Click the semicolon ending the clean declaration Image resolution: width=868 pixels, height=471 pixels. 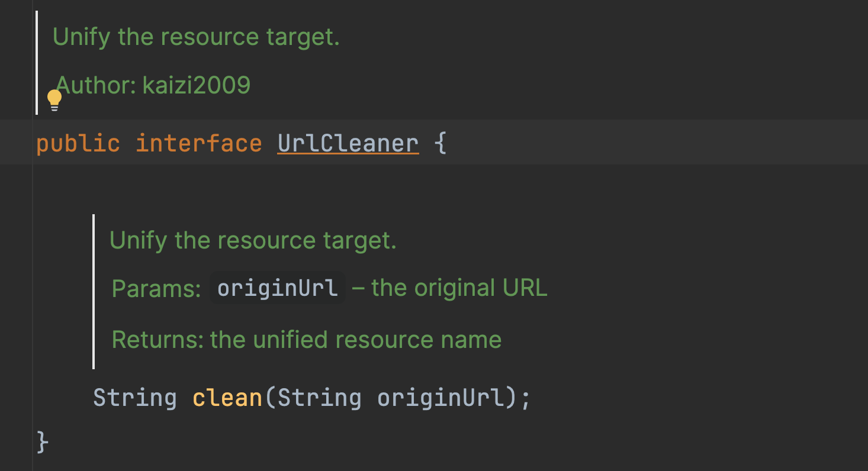pos(525,398)
